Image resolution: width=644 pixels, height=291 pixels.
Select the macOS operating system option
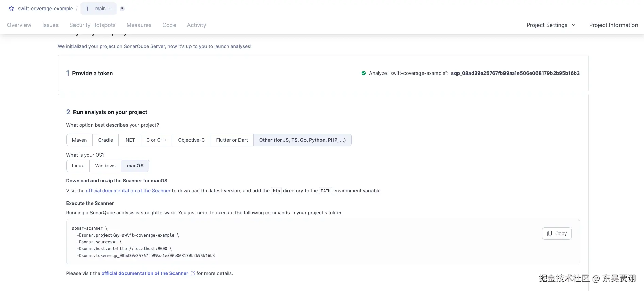[x=135, y=166]
